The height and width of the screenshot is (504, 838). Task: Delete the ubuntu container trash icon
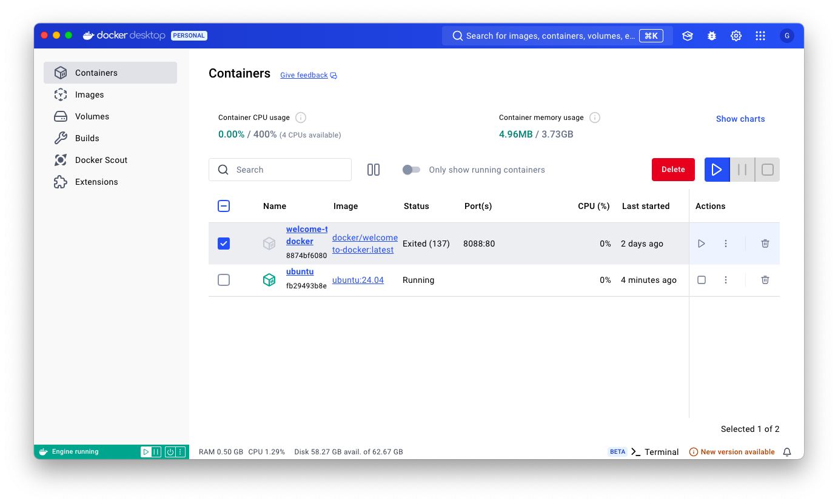coord(765,280)
